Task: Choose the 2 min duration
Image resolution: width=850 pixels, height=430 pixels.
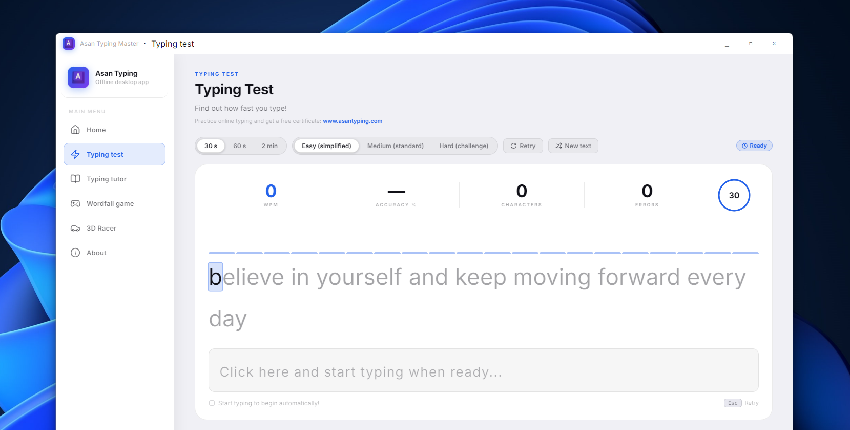Action: click(x=269, y=146)
